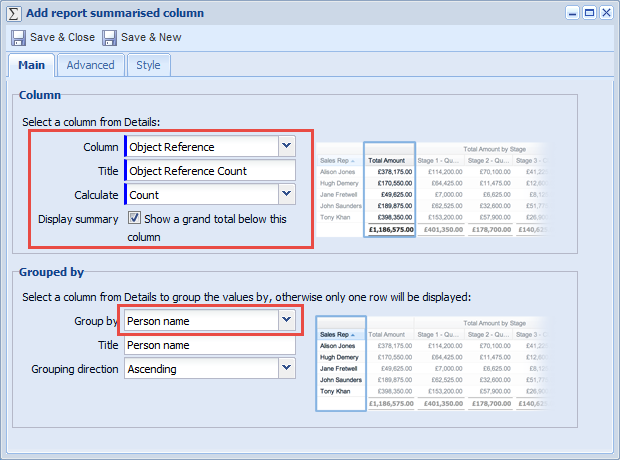This screenshot has height=460, width=620.
Task: Click the Save & New button
Action: (x=142, y=38)
